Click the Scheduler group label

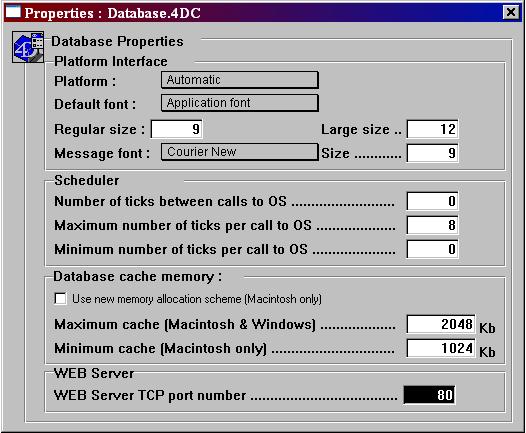tap(87, 180)
